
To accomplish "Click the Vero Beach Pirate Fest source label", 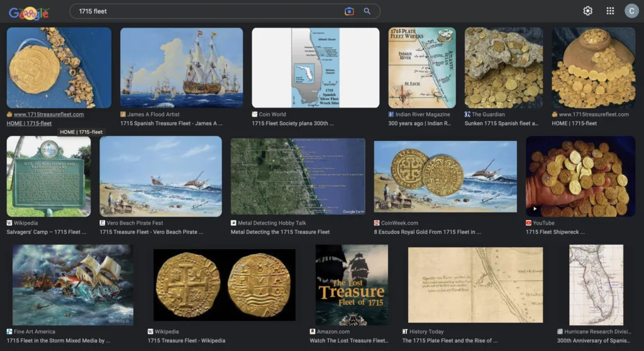I will [135, 223].
